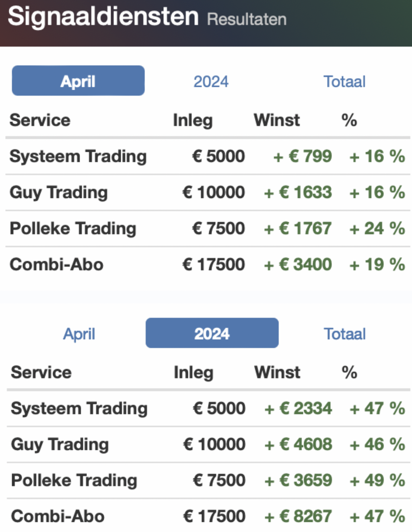Viewport: 412px width, 532px height.
Task: Click the Polleke Trading profit of € 3659
Action: tap(298, 480)
